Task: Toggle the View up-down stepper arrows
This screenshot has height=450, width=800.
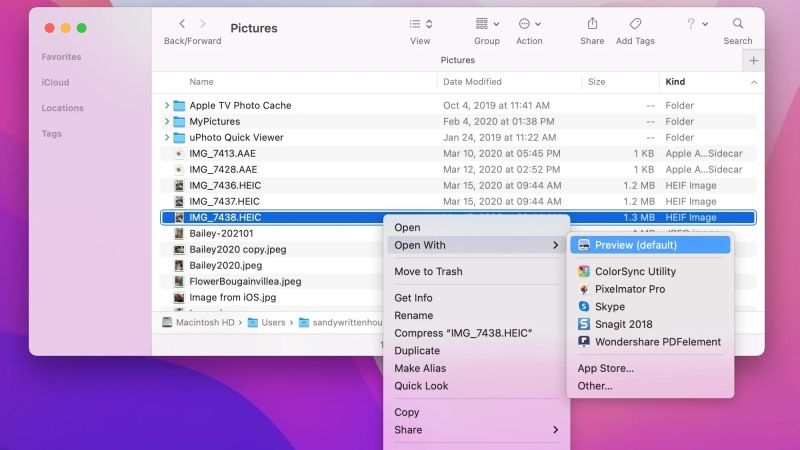Action: pos(429,24)
